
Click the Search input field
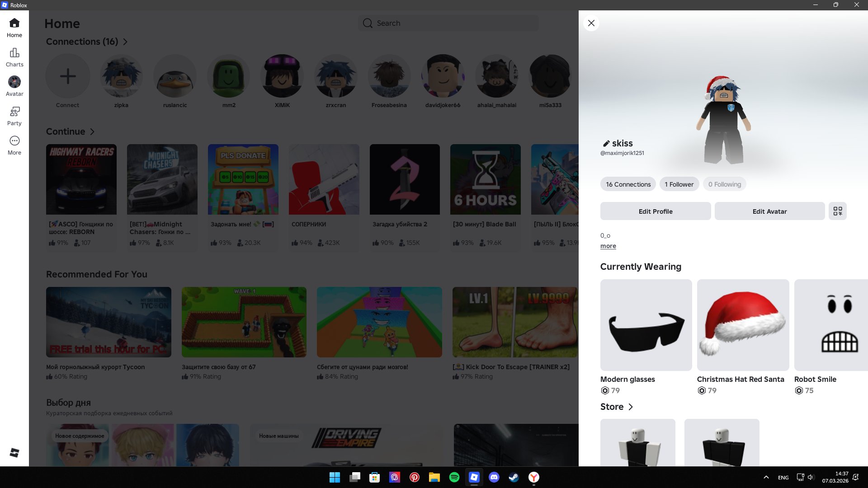point(448,23)
